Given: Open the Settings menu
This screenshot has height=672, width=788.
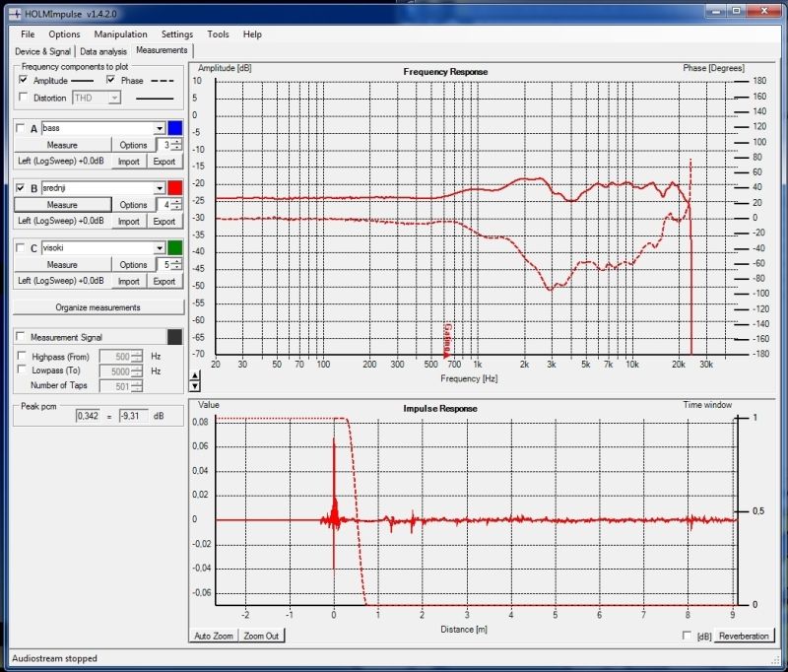Looking at the screenshot, I should click(x=177, y=34).
